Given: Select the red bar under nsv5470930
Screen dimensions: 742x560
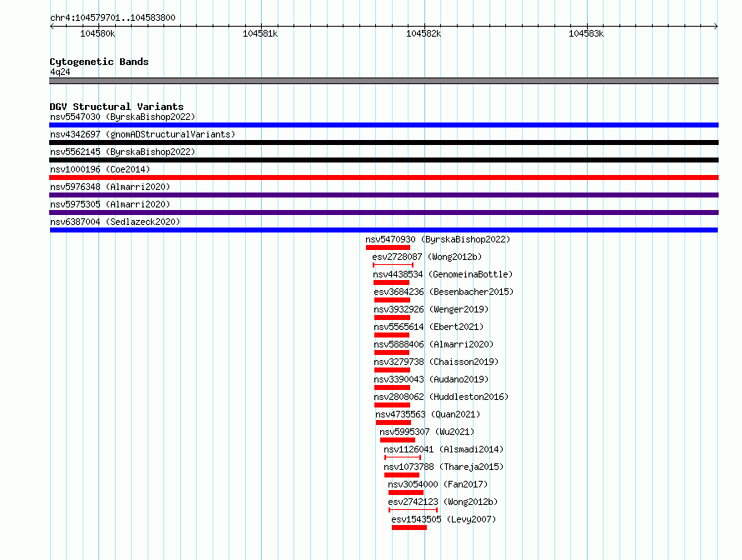Looking at the screenshot, I should pyautogui.click(x=388, y=247).
